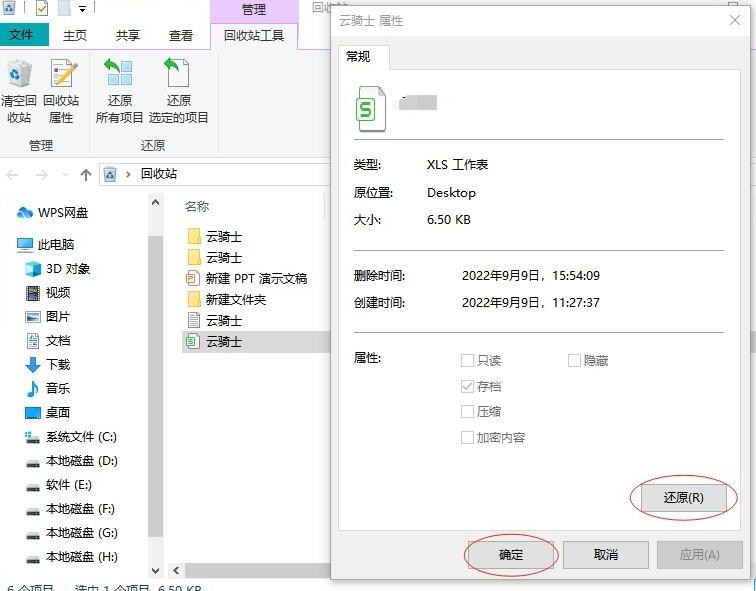The width and height of the screenshot is (756, 591).
Task: Close the 云骑士 属性 dialog
Action: (735, 20)
